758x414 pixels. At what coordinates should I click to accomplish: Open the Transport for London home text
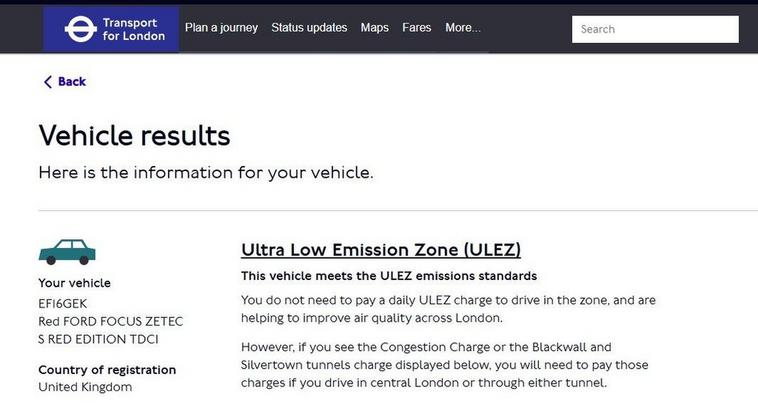pos(133,29)
